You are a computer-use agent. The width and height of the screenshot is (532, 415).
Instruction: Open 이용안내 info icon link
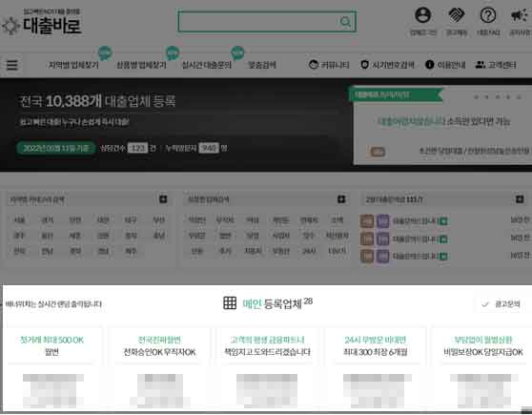click(x=445, y=65)
